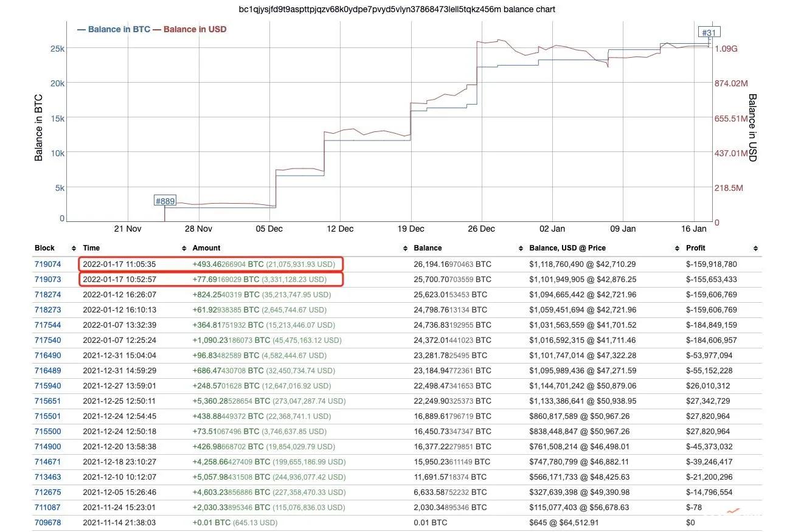Sort table using the Amount column arrows
The height and width of the screenshot is (532, 787).
point(405,249)
